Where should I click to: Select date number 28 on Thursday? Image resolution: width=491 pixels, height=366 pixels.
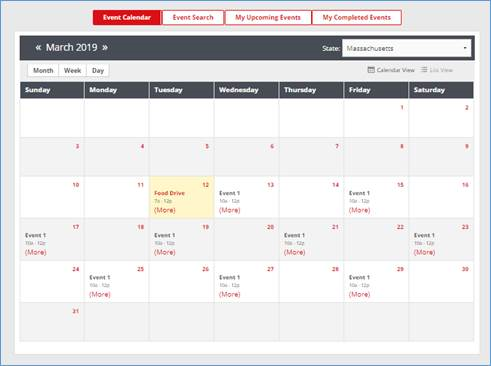click(x=335, y=269)
